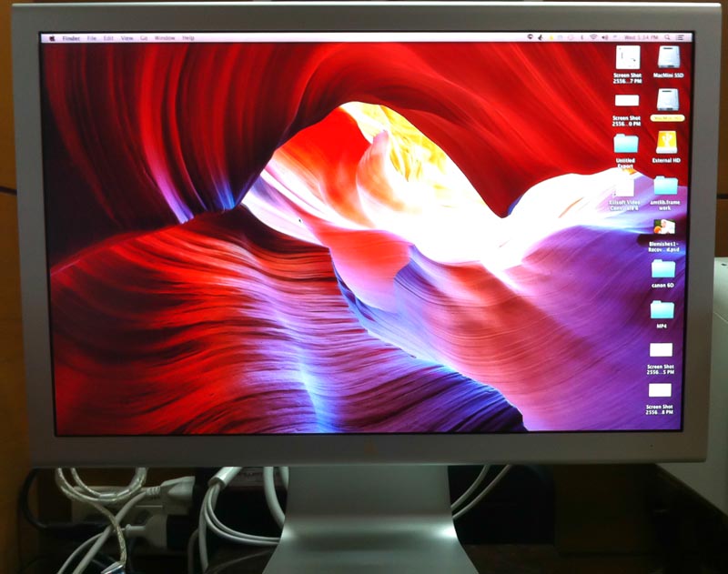
Task: Open Notification Center list icon
Action: click(680, 37)
